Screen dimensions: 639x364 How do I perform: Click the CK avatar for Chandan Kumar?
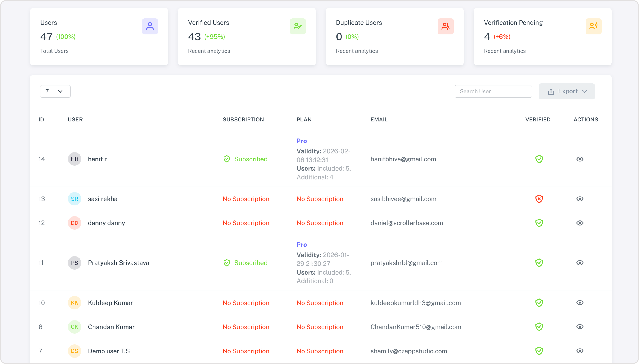[74, 327]
